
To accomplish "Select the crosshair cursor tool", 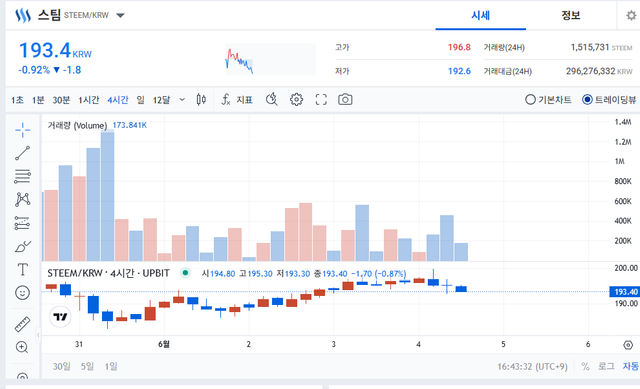I will 22,130.
